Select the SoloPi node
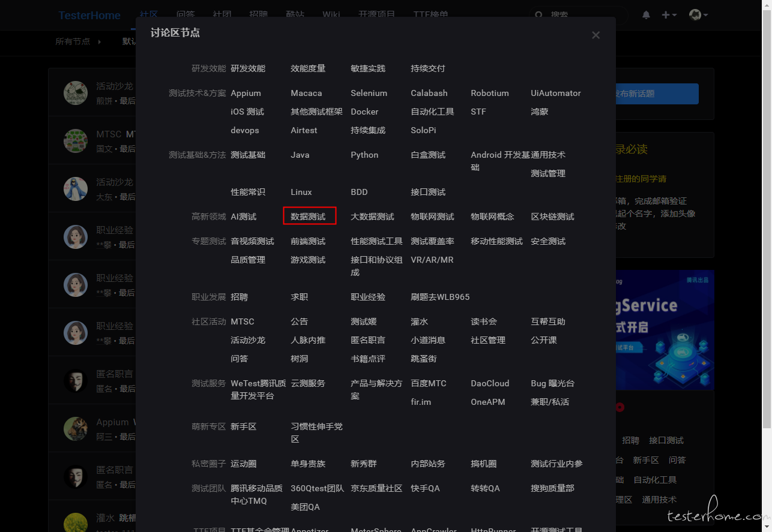Image resolution: width=772 pixels, height=532 pixels. (423, 130)
